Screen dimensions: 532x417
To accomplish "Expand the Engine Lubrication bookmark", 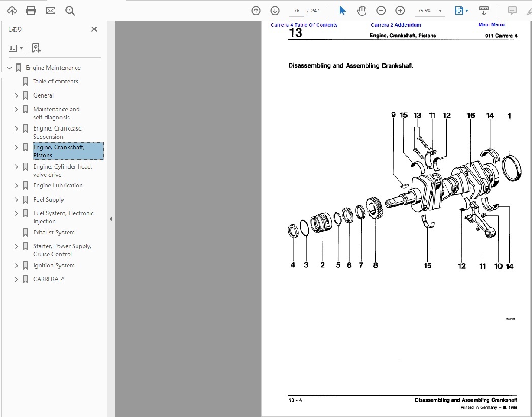I will pos(16,186).
